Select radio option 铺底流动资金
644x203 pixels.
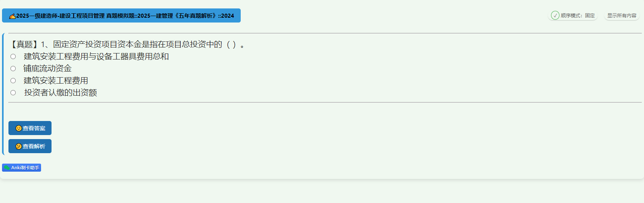(x=13, y=69)
